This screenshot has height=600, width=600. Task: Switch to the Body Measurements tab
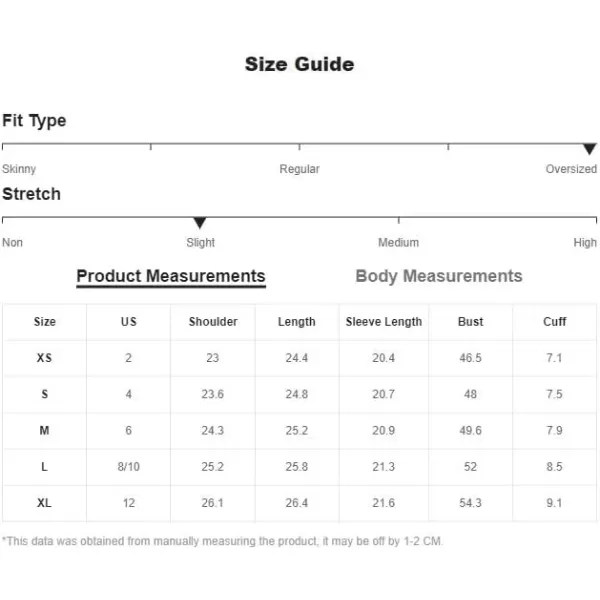point(439,276)
